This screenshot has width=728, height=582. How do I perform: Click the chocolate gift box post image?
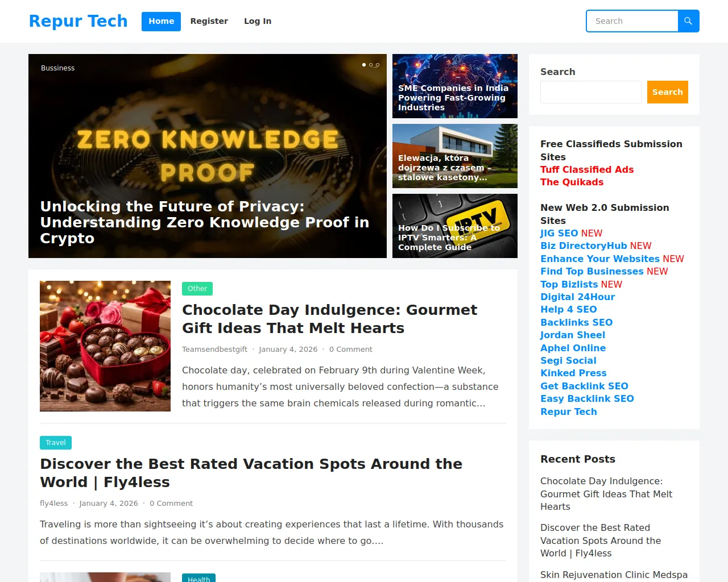tap(105, 346)
